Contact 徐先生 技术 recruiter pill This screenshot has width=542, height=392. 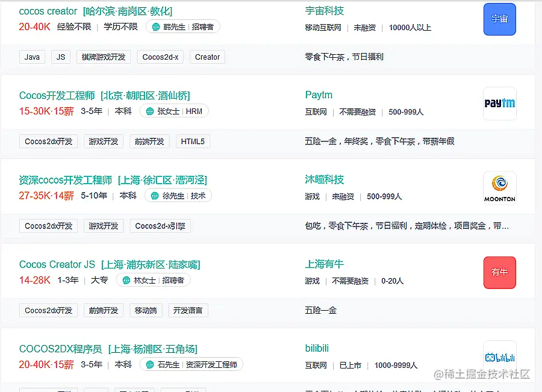click(178, 196)
